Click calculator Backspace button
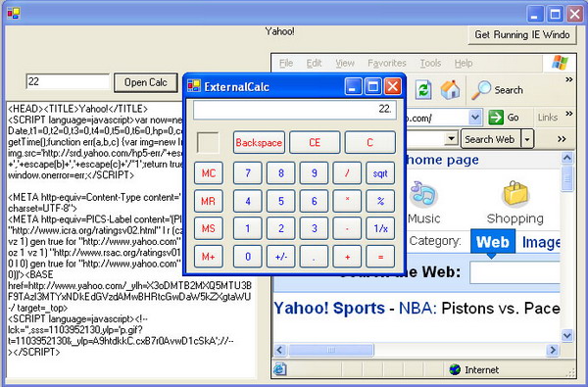 259,142
